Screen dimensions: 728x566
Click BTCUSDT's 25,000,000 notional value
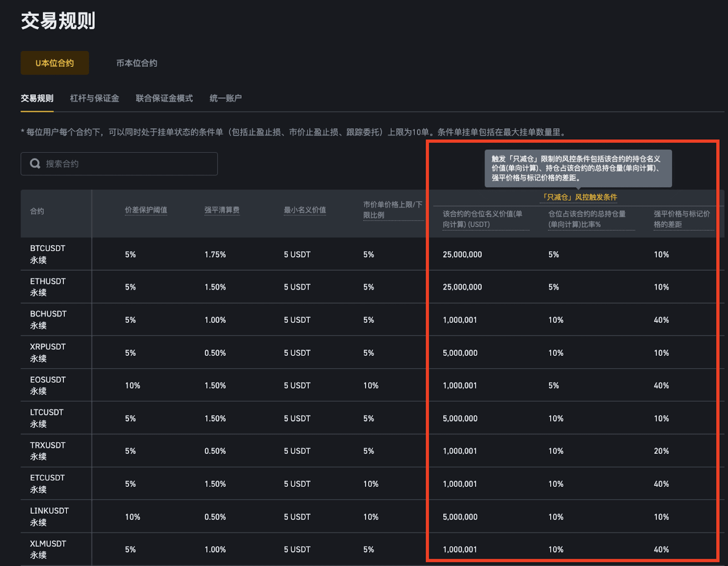tap(462, 254)
